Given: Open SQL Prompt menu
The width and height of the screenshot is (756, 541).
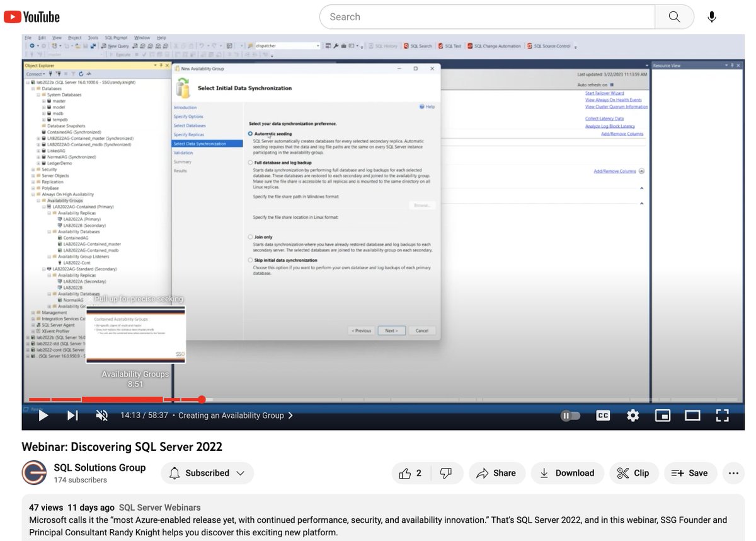Looking at the screenshot, I should pos(117,38).
